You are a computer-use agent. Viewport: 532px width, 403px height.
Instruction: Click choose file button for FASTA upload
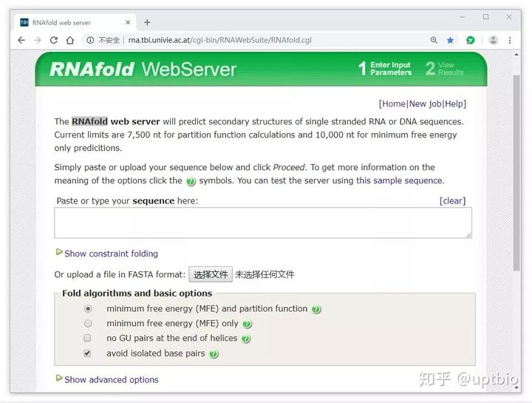pyautogui.click(x=211, y=274)
